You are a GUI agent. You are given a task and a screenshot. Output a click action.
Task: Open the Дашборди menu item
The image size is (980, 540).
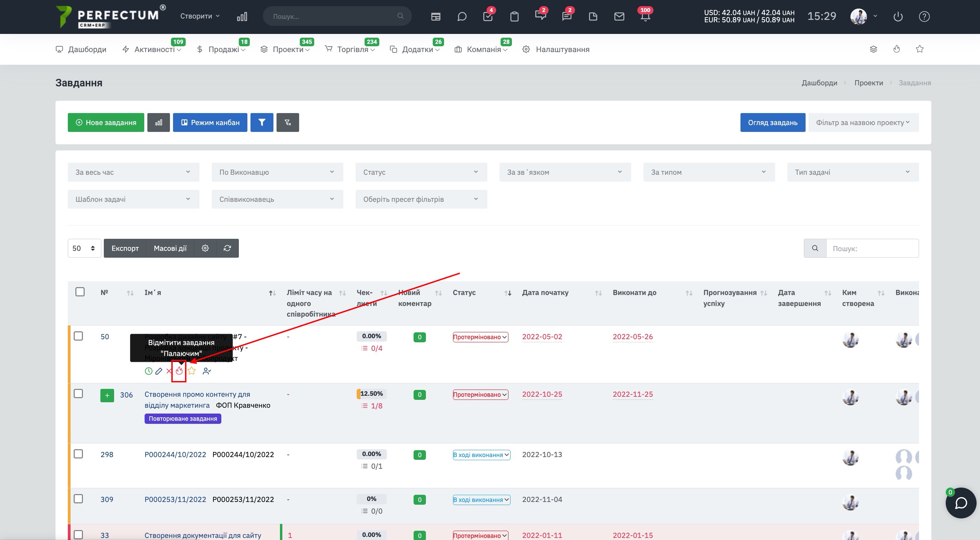coord(81,49)
